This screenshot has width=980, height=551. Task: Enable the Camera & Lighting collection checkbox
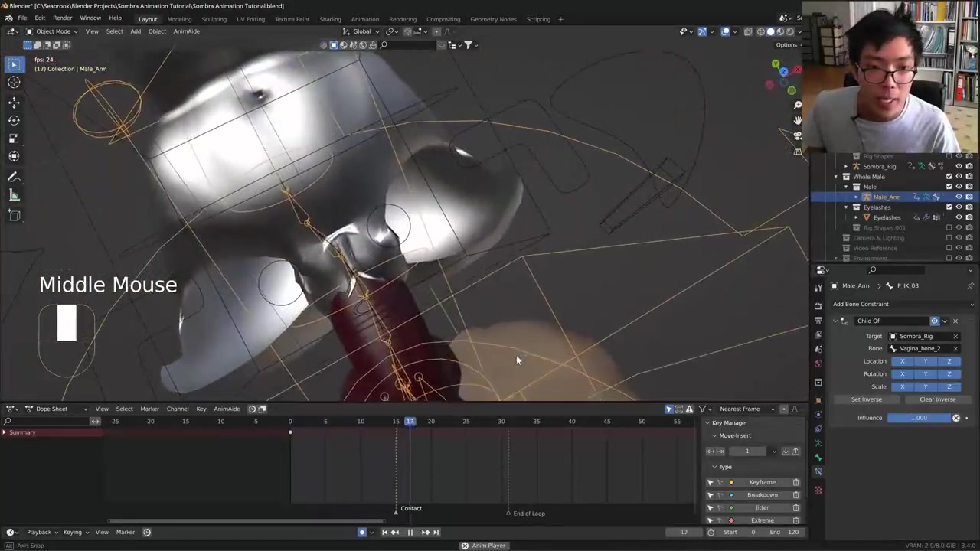tap(949, 238)
